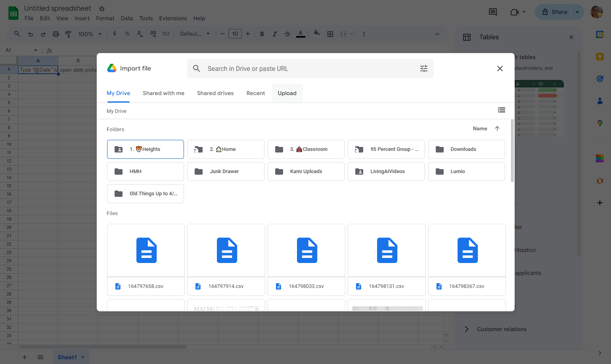This screenshot has height=364, width=611.
Task: Open Sheet1 tab options dropdown arrow
Action: (83, 357)
